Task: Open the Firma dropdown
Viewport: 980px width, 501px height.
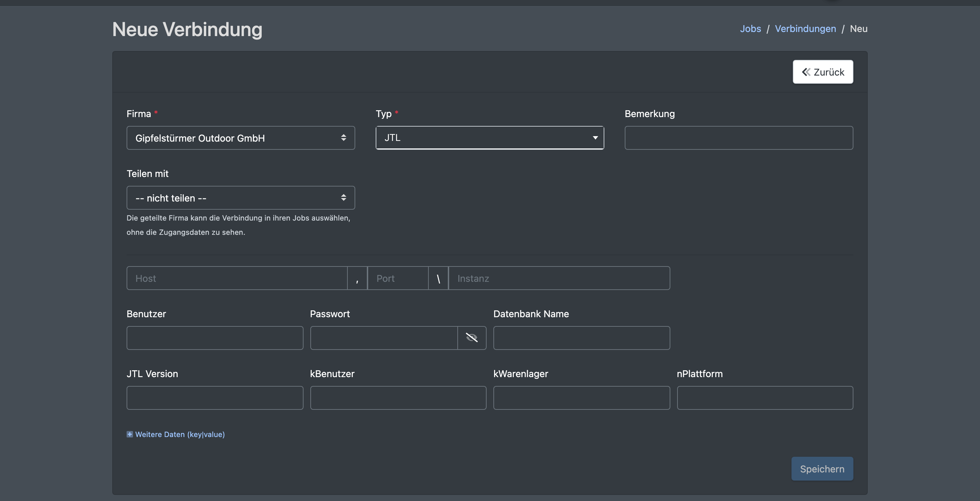Action: click(x=241, y=138)
